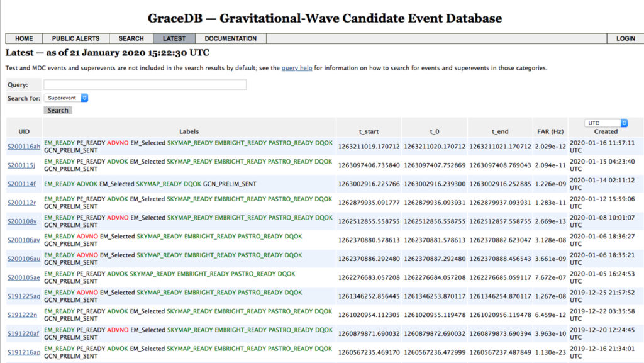Select FAR value 2.669e-13
Viewport: 644px width, 363px height.
click(x=550, y=221)
